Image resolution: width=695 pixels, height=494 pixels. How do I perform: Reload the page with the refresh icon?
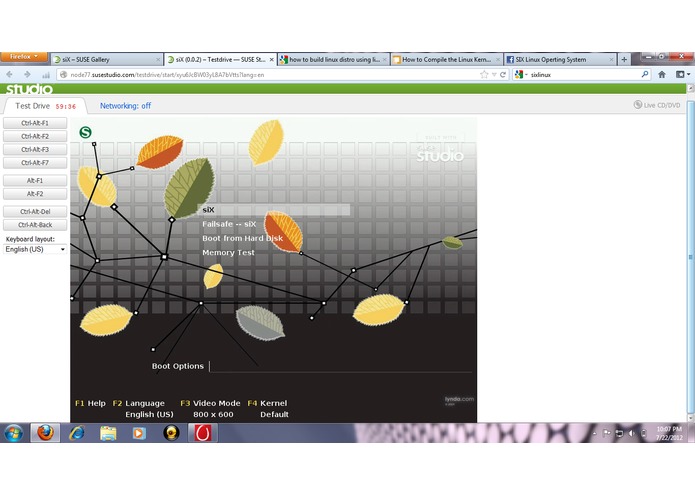[x=503, y=75]
